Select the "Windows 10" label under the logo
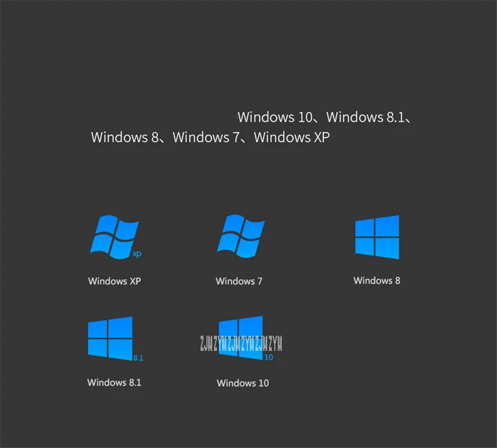The height and width of the screenshot is (448, 497). (243, 383)
